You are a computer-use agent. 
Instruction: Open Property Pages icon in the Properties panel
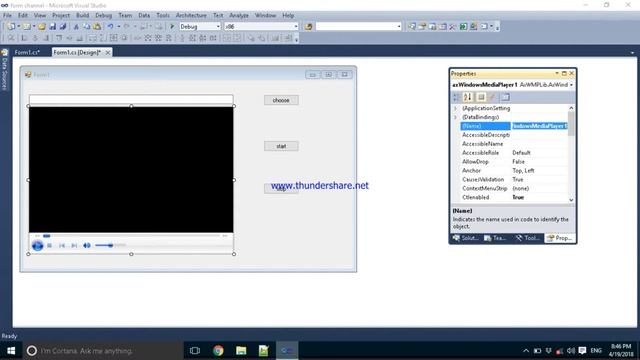coord(505,97)
